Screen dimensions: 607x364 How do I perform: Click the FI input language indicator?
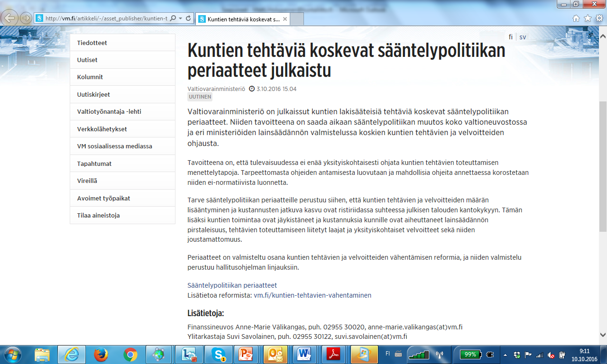click(x=388, y=354)
